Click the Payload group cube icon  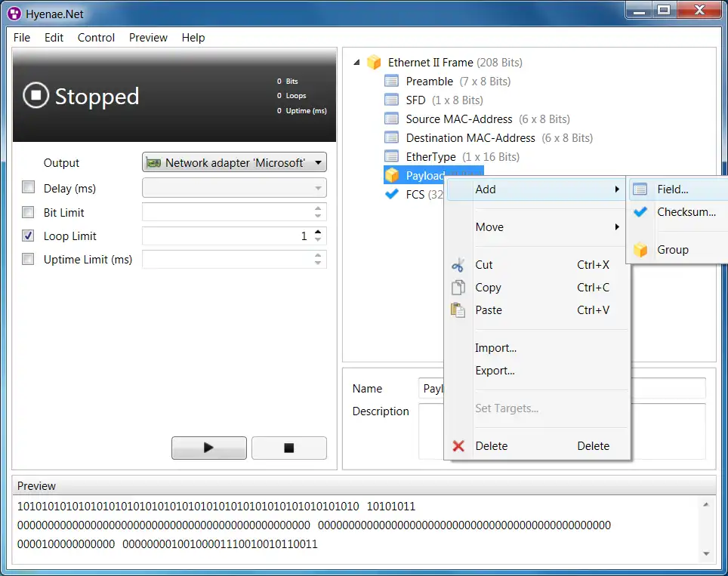click(x=392, y=175)
